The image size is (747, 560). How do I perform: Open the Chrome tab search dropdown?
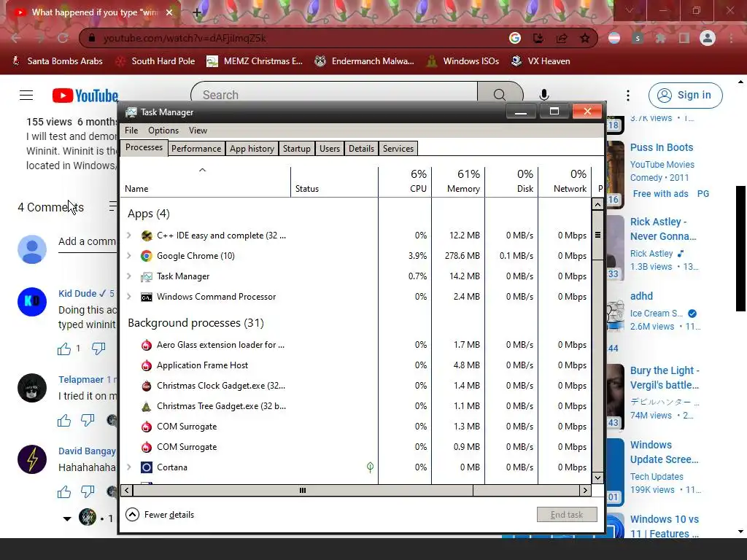pyautogui.click(x=630, y=10)
